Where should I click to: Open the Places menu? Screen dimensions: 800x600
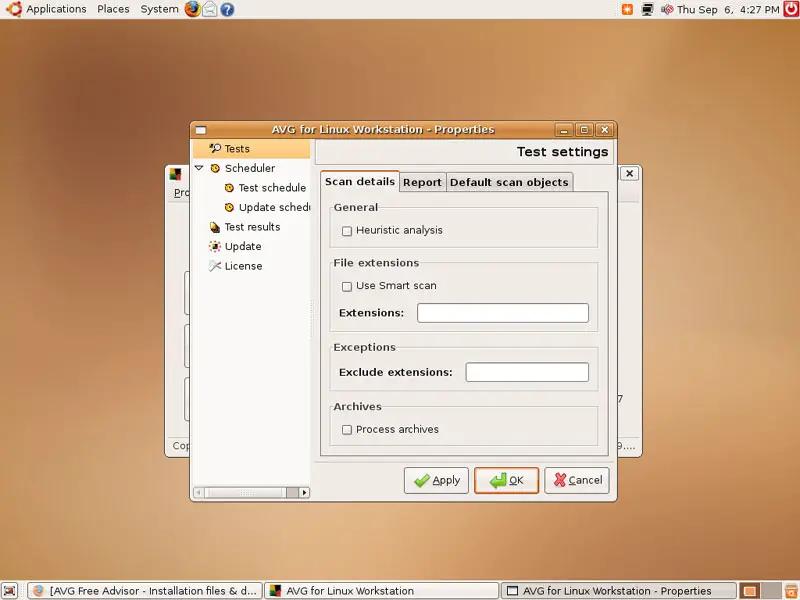(x=113, y=9)
